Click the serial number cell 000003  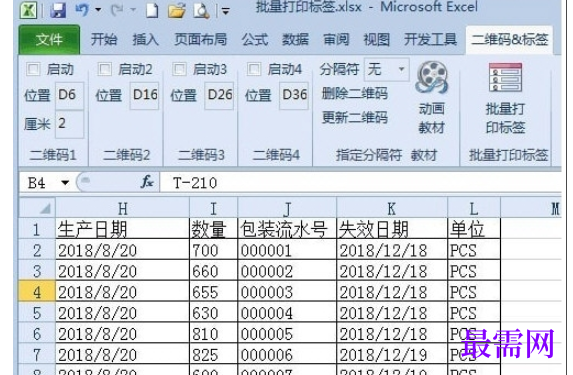pos(287,292)
